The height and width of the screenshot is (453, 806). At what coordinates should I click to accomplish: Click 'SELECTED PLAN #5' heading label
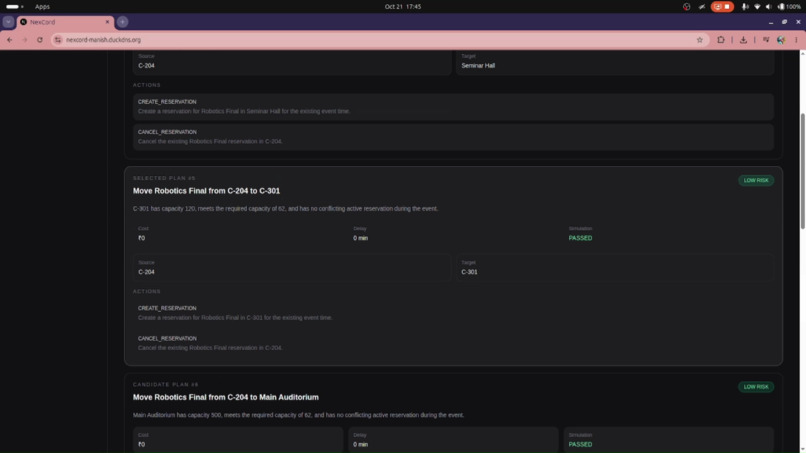(x=164, y=178)
